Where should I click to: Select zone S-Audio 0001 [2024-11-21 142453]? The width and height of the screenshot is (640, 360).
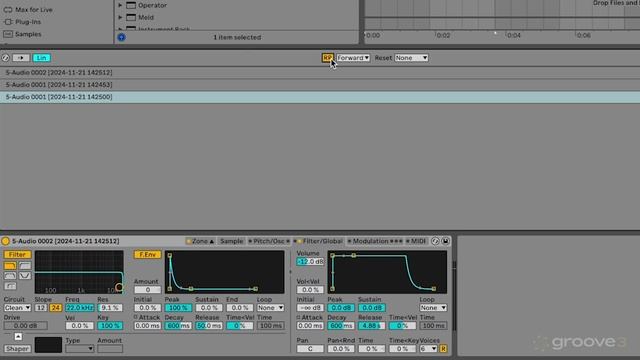click(320, 85)
